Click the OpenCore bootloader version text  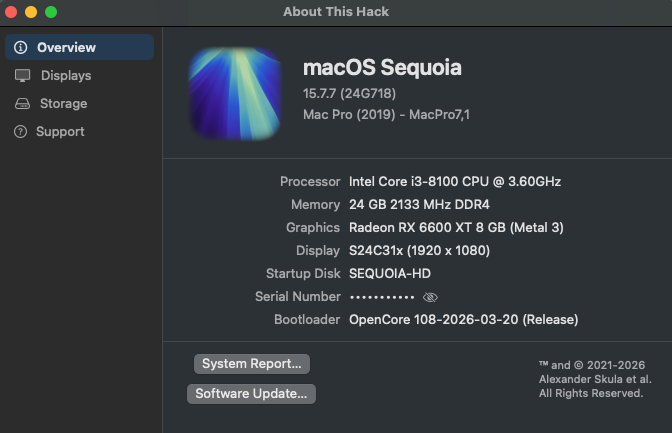pyautogui.click(x=463, y=319)
